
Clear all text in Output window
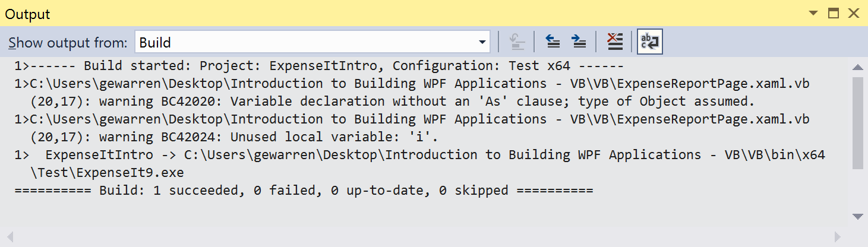(x=614, y=42)
